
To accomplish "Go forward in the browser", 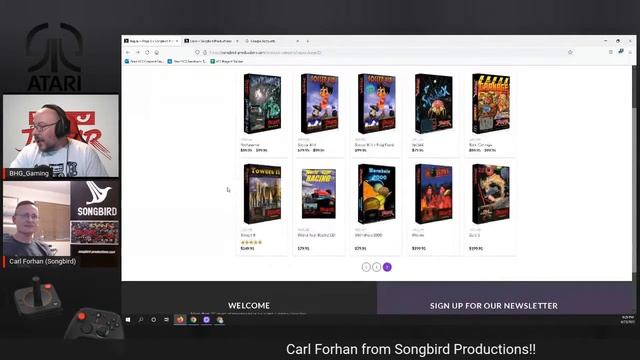I will [x=138, y=52].
